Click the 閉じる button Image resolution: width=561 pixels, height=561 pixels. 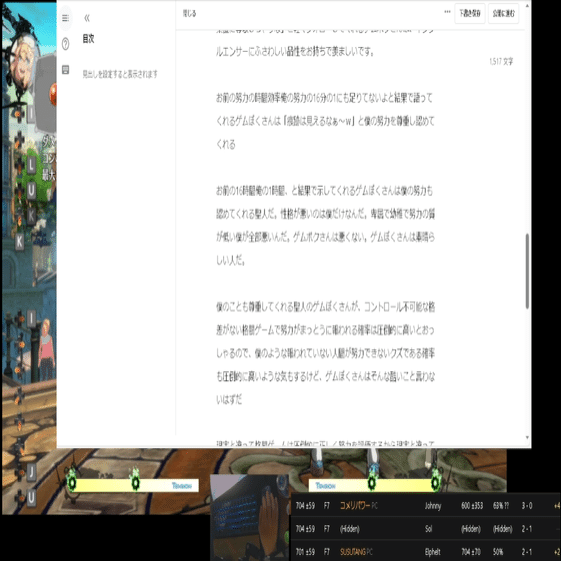click(x=189, y=14)
